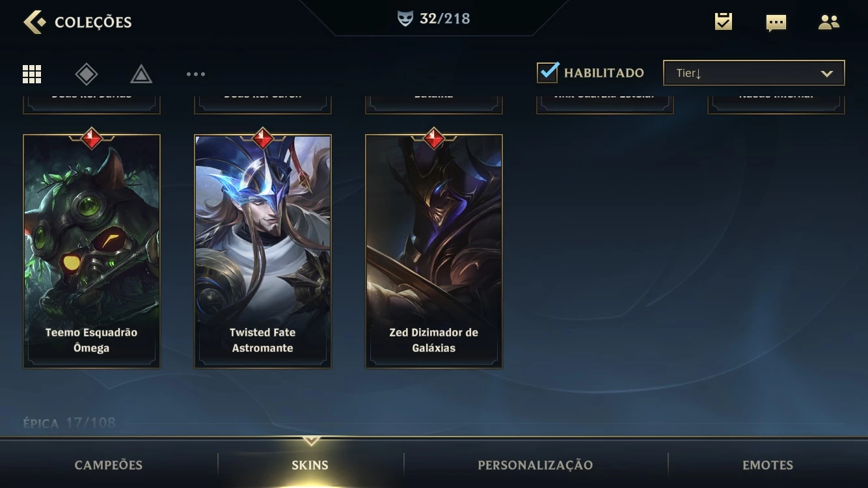Image resolution: width=868 pixels, height=488 pixels.
Task: Select the Skins tab
Action: coord(310,465)
